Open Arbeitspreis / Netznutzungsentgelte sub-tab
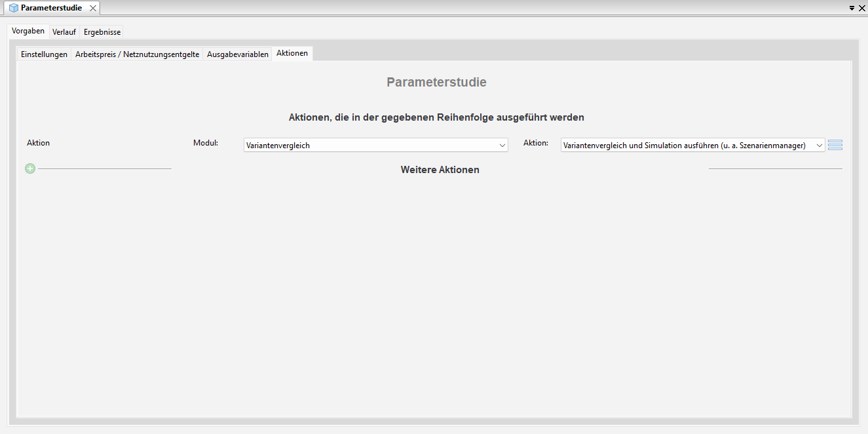The image size is (868, 434). [137, 54]
